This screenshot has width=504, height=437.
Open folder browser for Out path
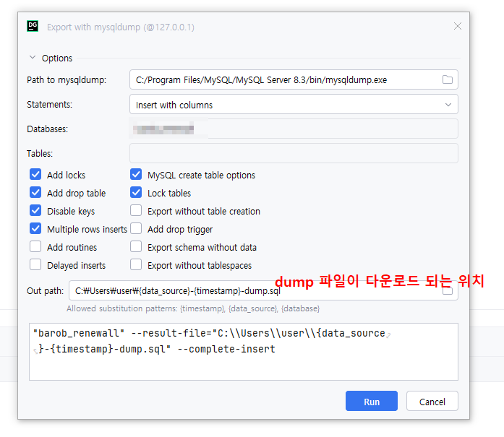(447, 290)
